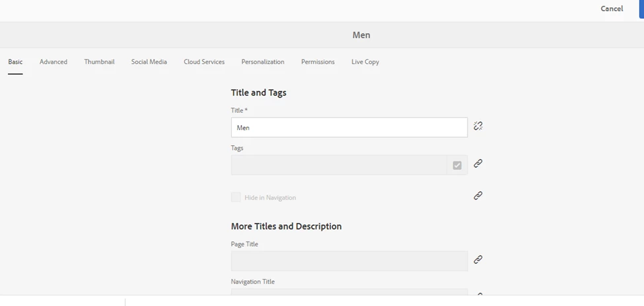This screenshot has width=644, height=306.
Task: Click the Navigation Title text field
Action: click(349, 291)
